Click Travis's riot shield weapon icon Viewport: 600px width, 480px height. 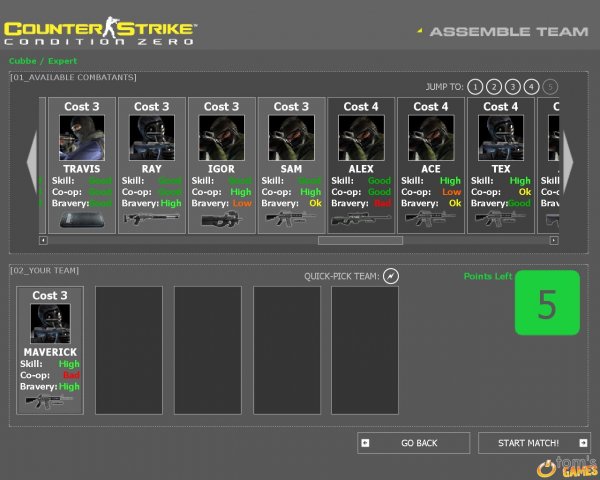click(x=82, y=220)
